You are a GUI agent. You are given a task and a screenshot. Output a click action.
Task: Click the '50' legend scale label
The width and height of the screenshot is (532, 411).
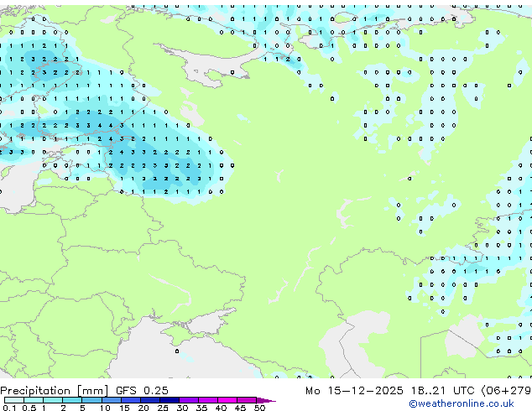point(259,408)
